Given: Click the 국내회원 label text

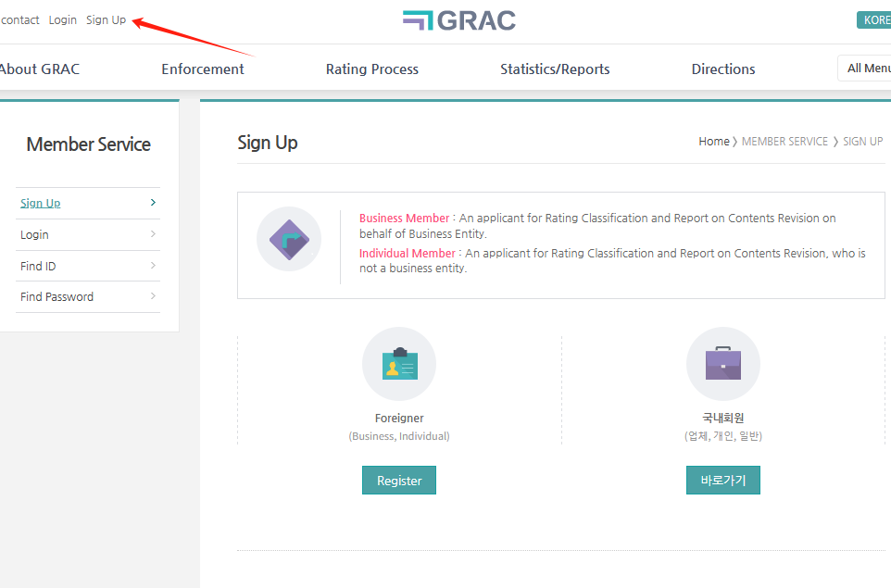Looking at the screenshot, I should [x=722, y=418].
